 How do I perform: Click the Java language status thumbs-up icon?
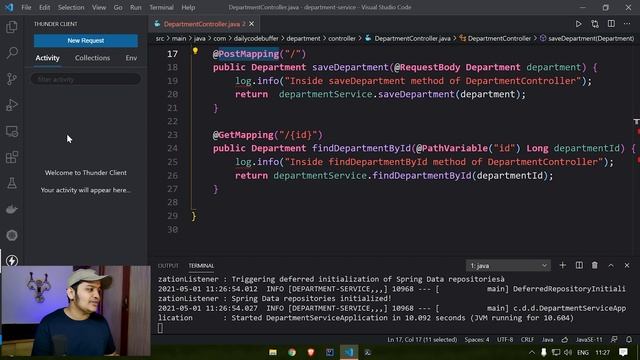(x=565, y=340)
